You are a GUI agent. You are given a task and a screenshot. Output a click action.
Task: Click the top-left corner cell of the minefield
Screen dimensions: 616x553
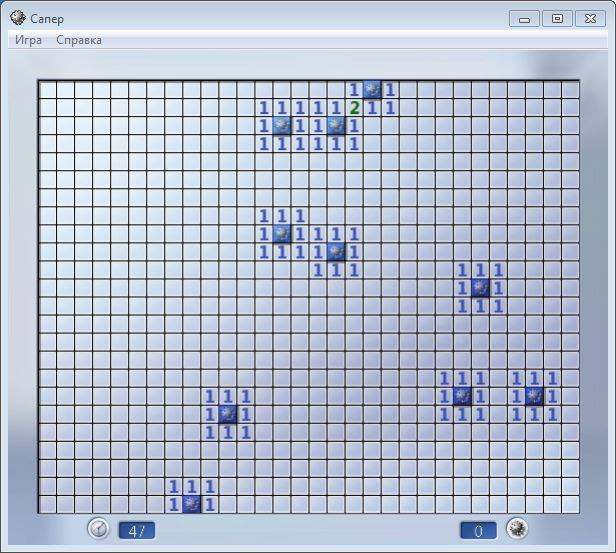tap(48, 90)
